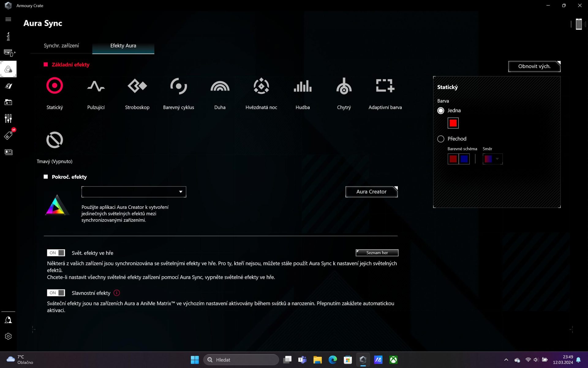Open MyASUS app from taskbar

[x=378, y=360]
